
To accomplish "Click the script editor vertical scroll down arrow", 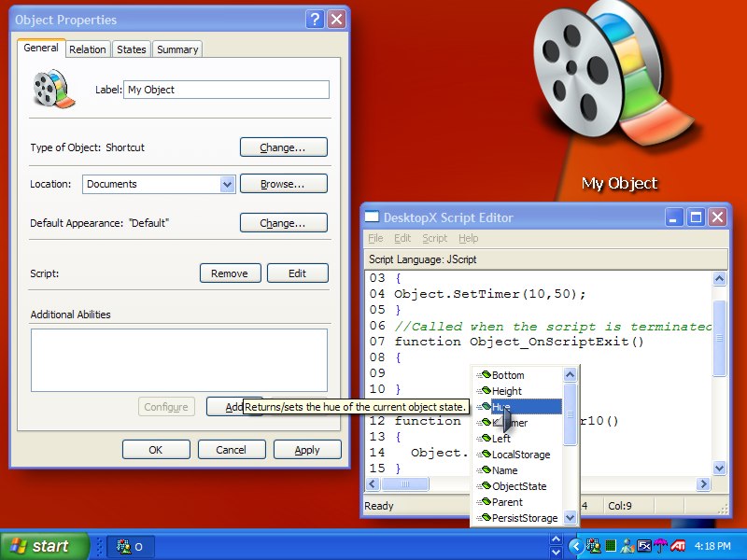I will pos(719,469).
